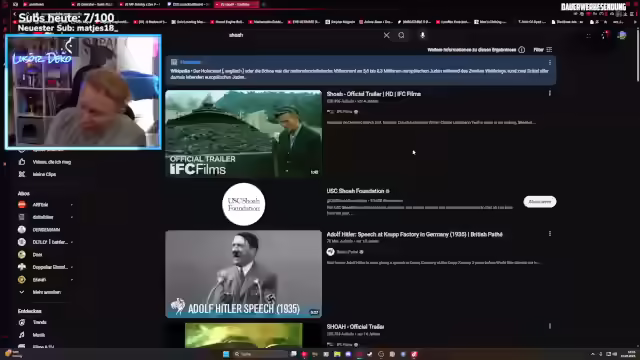The height and width of the screenshot is (360, 640).
Task: Subscribe to USC Shoah Foundation channel
Action: coord(540,202)
